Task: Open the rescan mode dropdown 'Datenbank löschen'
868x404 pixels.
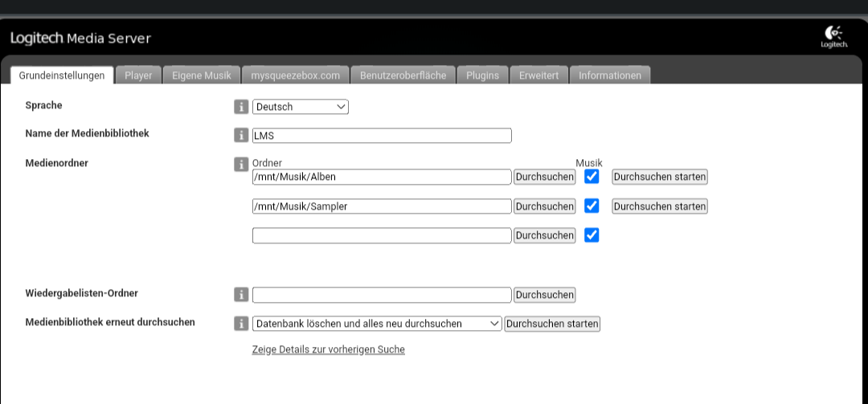Action: [377, 324]
